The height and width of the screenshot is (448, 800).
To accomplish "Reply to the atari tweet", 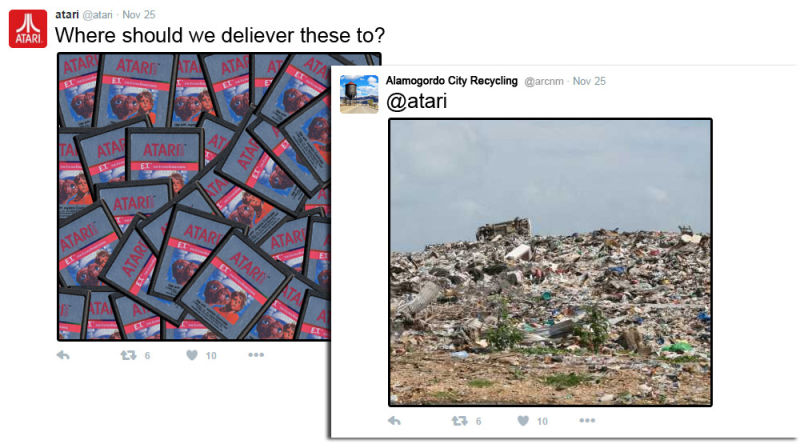I will tap(63, 355).
